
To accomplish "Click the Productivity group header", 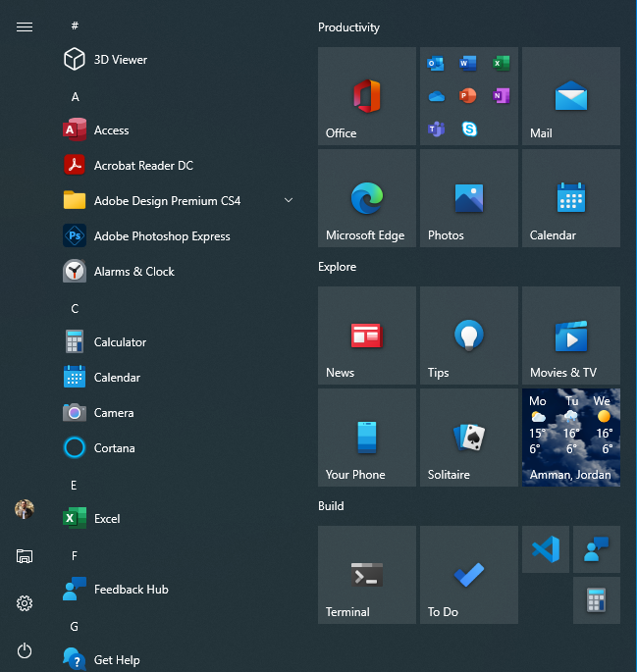I will 348,27.
